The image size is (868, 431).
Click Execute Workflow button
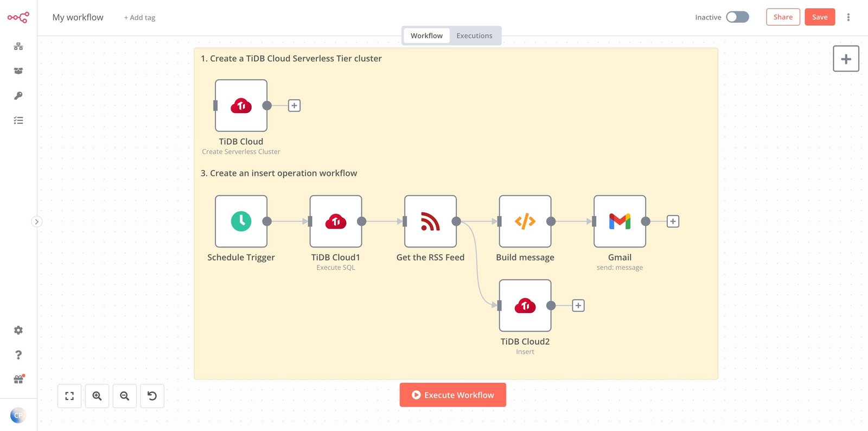pyautogui.click(x=453, y=395)
